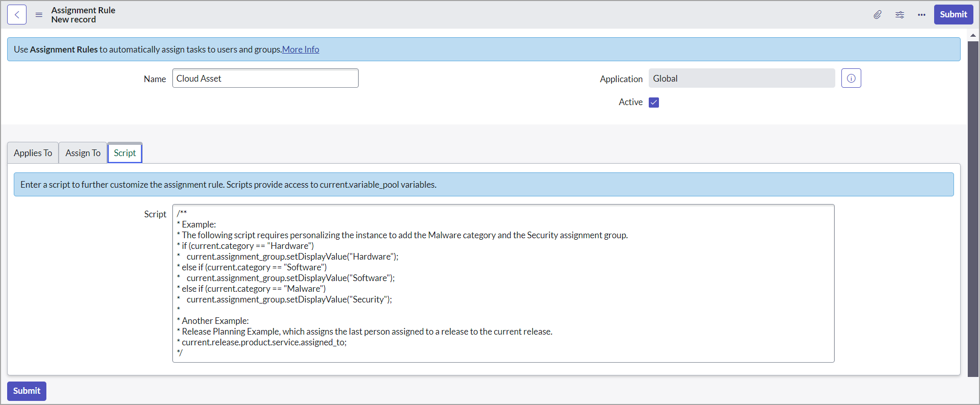Open the More Info link
Screen dimensions: 980x405
(301, 49)
